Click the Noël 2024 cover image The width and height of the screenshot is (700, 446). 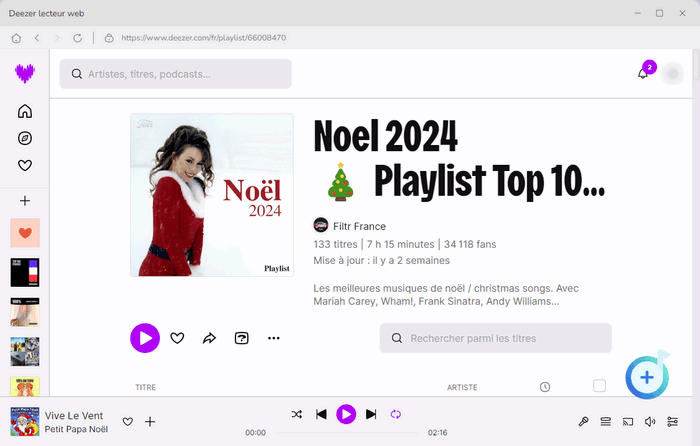[212, 195]
